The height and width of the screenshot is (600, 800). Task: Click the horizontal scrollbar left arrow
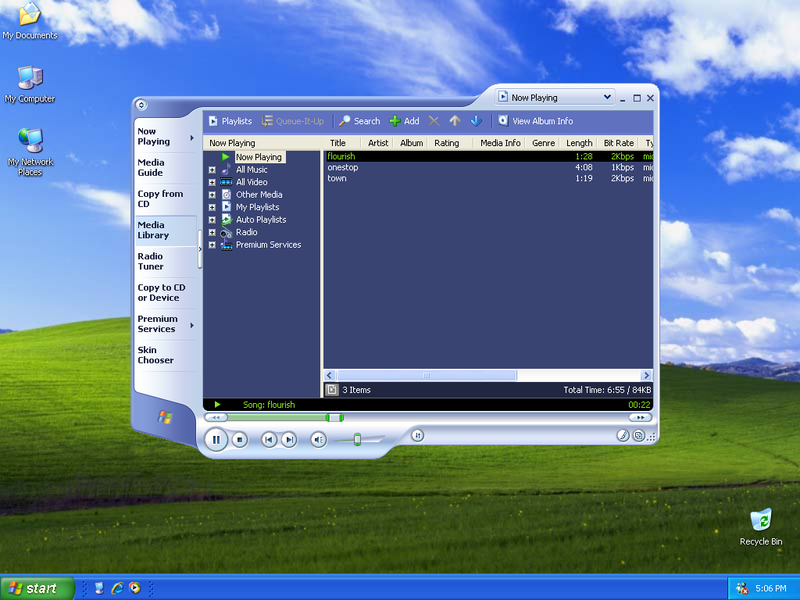pos(330,376)
